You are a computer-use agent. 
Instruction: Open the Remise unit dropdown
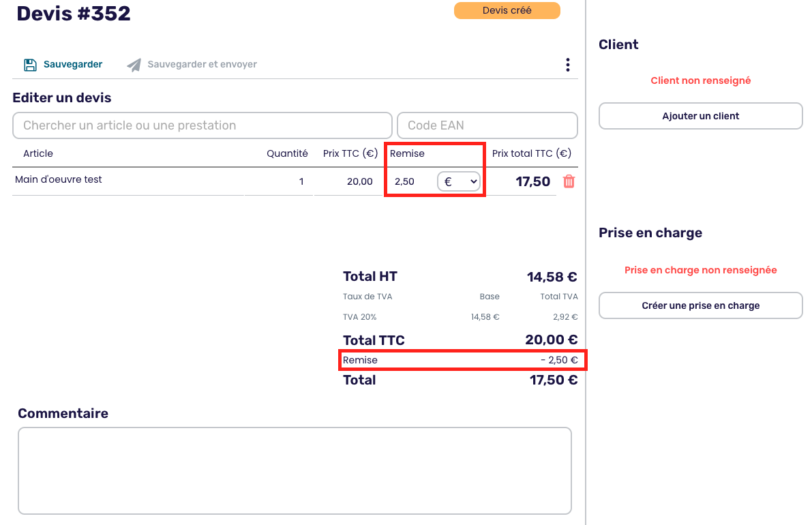pyautogui.click(x=459, y=182)
